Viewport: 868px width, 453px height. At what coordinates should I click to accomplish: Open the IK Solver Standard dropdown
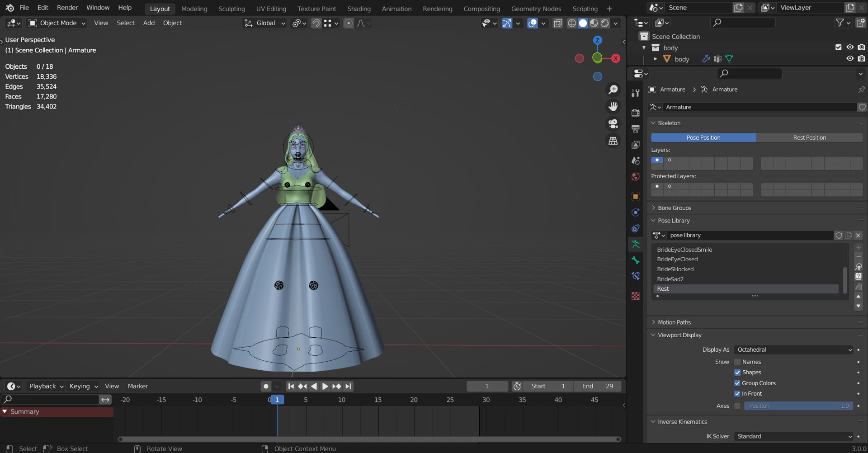(794, 437)
